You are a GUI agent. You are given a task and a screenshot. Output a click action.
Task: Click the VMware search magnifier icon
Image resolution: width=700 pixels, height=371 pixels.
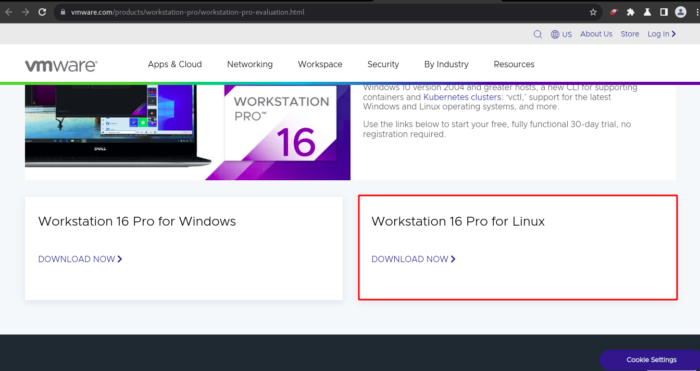[x=538, y=34]
